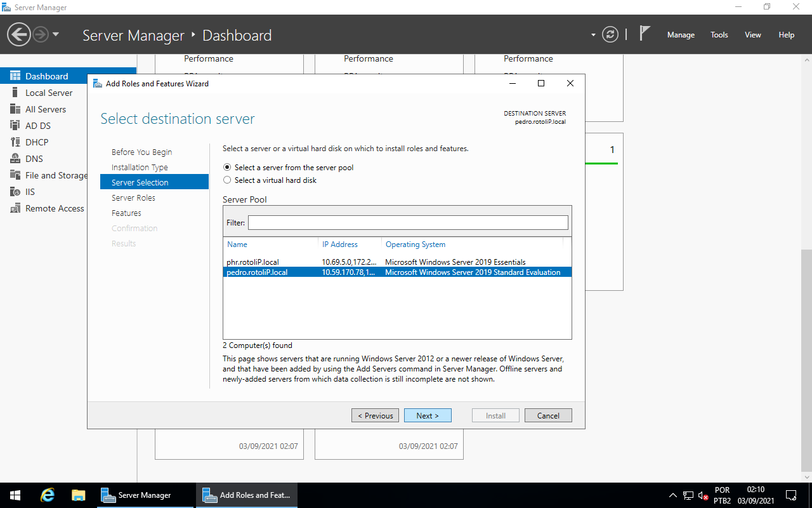
Task: Click the Windows Start button
Action: 15,495
